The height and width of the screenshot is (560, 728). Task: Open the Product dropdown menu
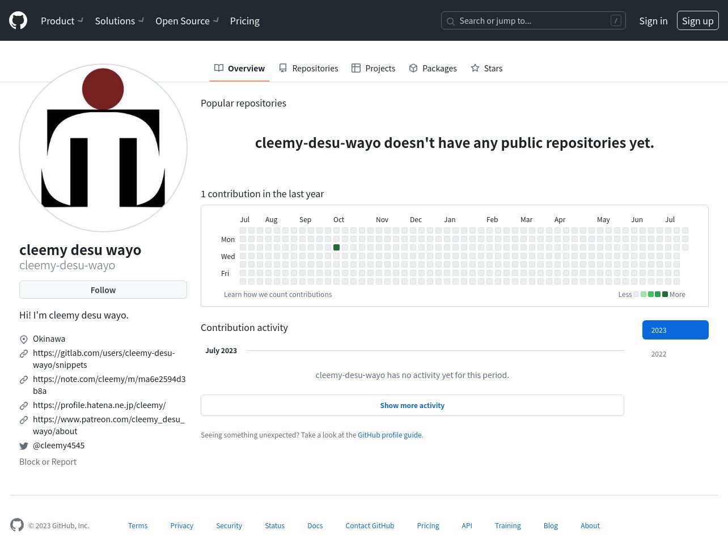(x=62, y=20)
